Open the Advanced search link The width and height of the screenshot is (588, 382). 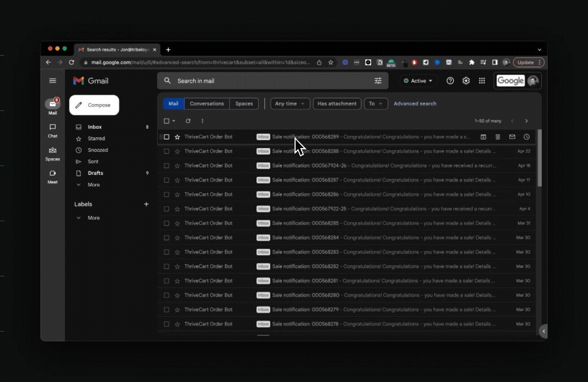415,103
